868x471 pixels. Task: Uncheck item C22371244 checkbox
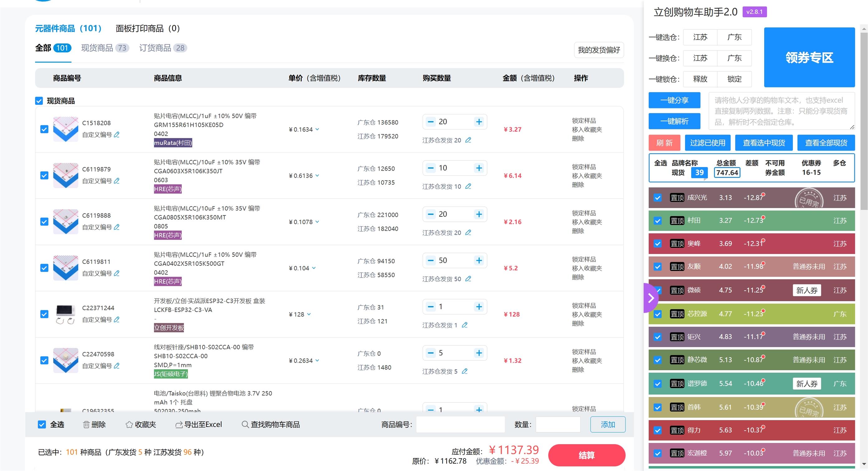(44, 314)
